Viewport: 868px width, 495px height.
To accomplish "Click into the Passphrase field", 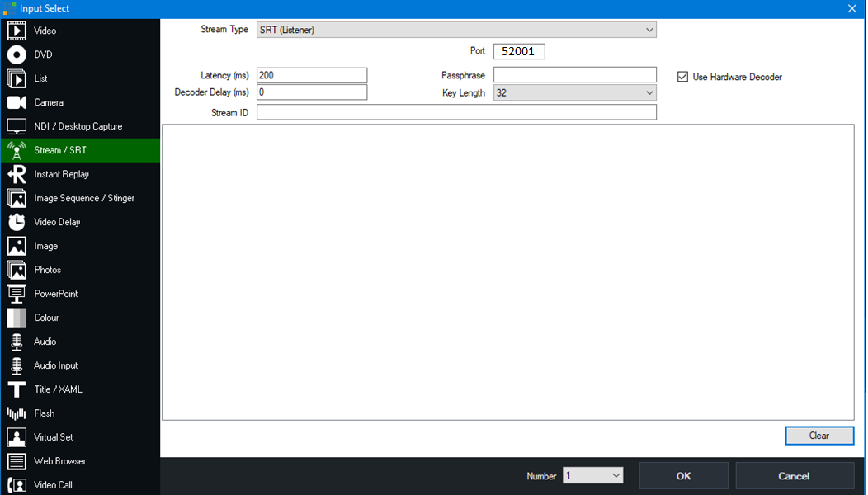I will (x=574, y=75).
